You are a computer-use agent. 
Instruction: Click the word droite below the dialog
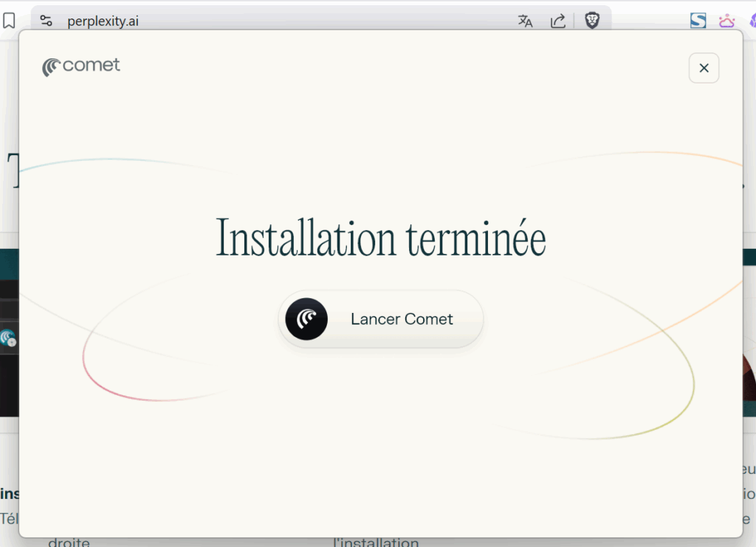coord(69,543)
